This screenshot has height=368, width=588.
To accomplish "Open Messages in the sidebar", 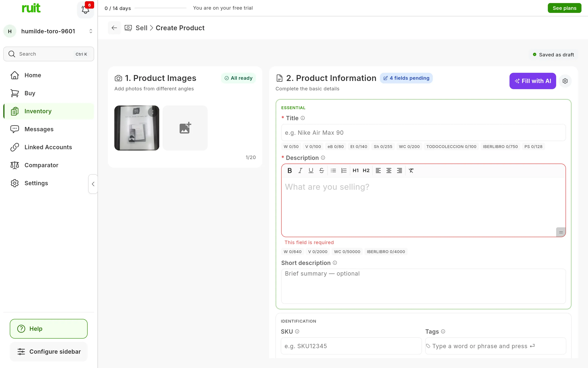I will pos(49,129).
